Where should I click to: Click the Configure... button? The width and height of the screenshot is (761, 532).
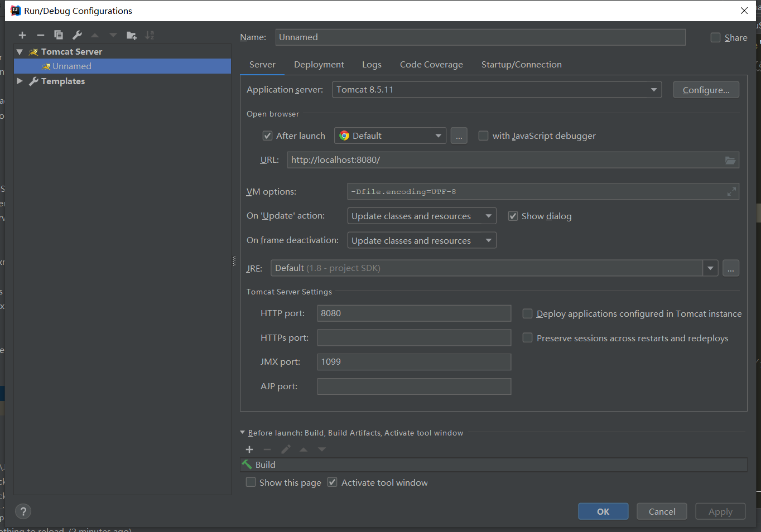[706, 90]
